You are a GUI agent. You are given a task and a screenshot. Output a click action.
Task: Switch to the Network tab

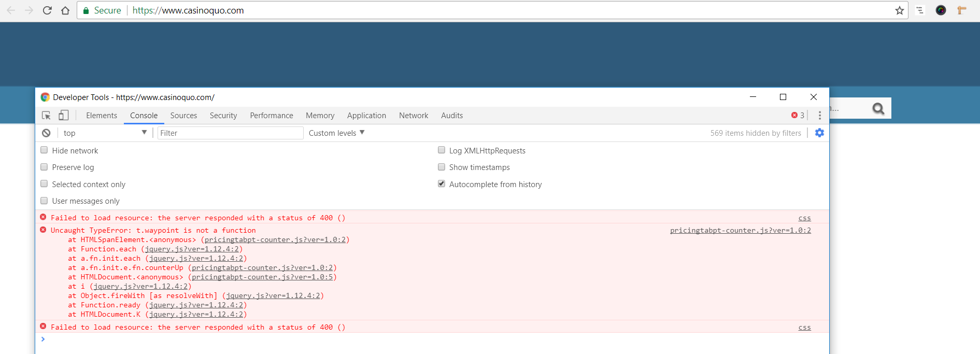413,116
